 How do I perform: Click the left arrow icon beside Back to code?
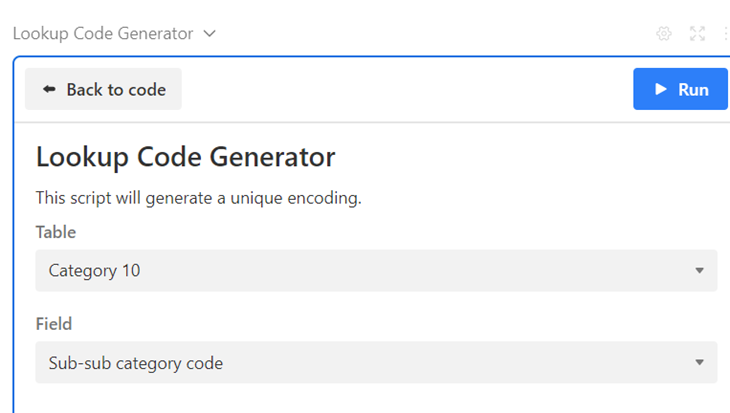[49, 90]
